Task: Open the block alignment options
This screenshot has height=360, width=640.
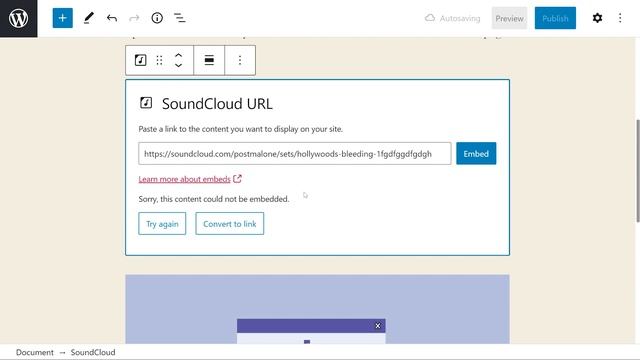Action: (x=209, y=60)
